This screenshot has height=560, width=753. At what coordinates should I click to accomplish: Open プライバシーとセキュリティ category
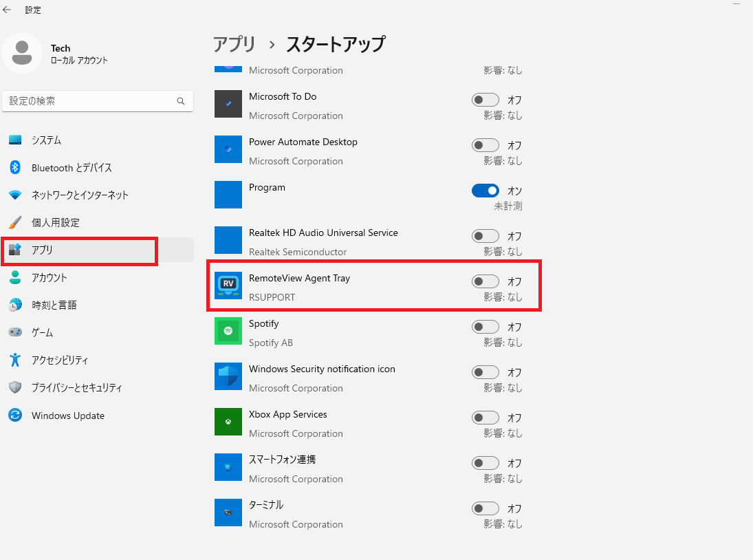(x=98, y=387)
